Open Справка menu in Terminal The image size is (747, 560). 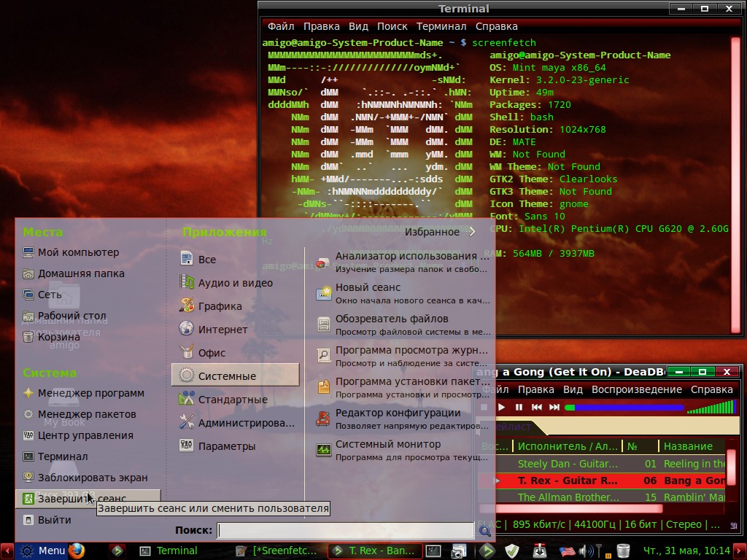(496, 26)
